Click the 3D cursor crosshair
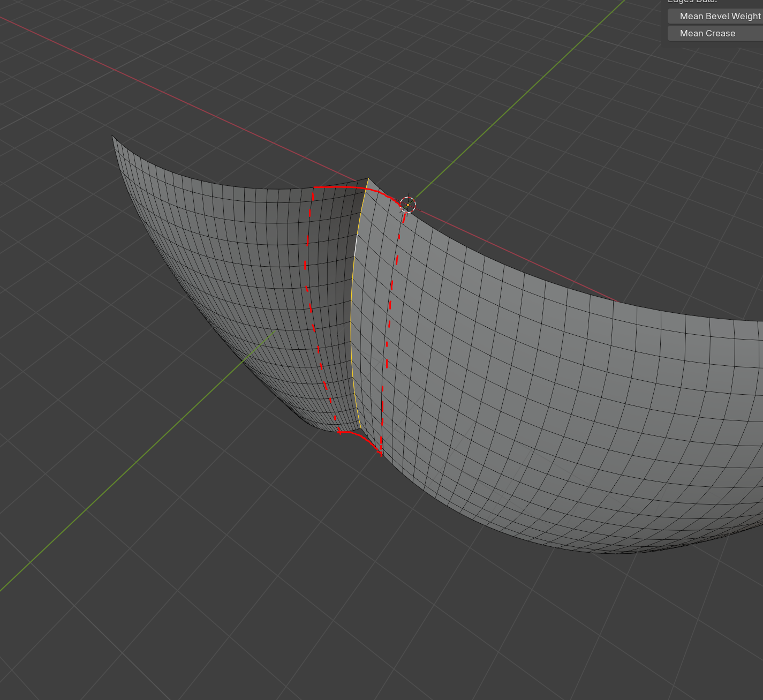763x700 pixels. (x=407, y=205)
